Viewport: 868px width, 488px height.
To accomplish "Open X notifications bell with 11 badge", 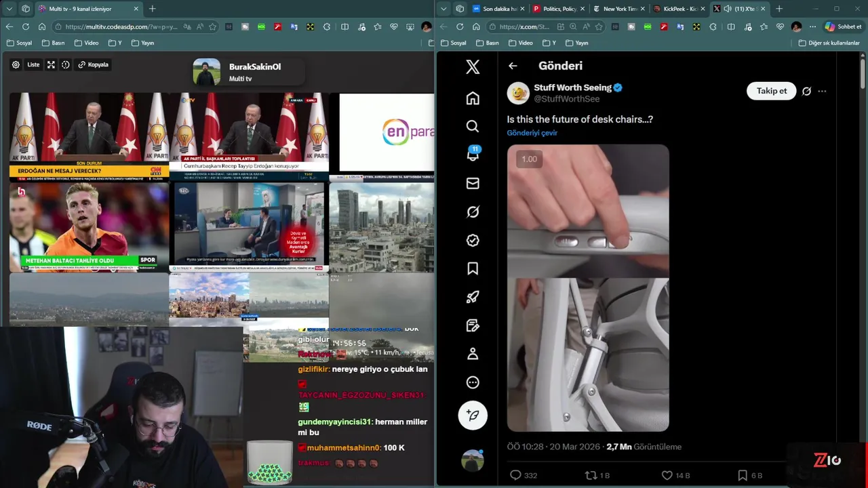I will [x=473, y=155].
